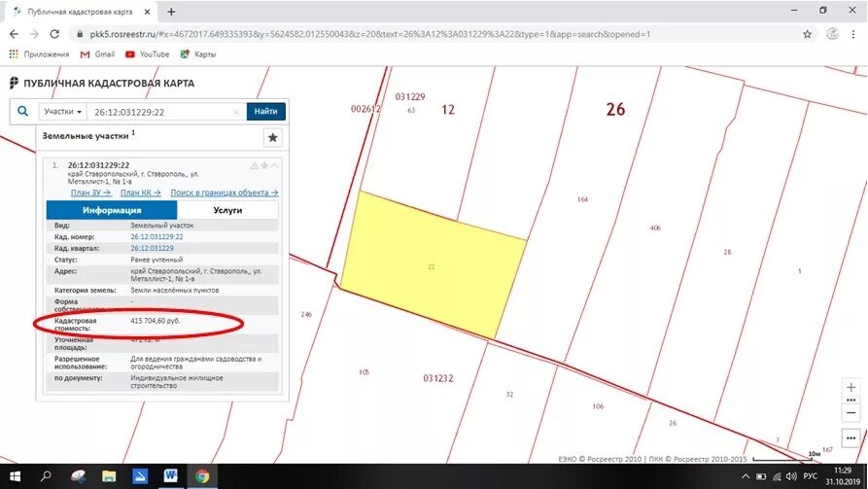The width and height of the screenshot is (868, 489).
Task: Zoom out the map with minus button
Action: (851, 413)
